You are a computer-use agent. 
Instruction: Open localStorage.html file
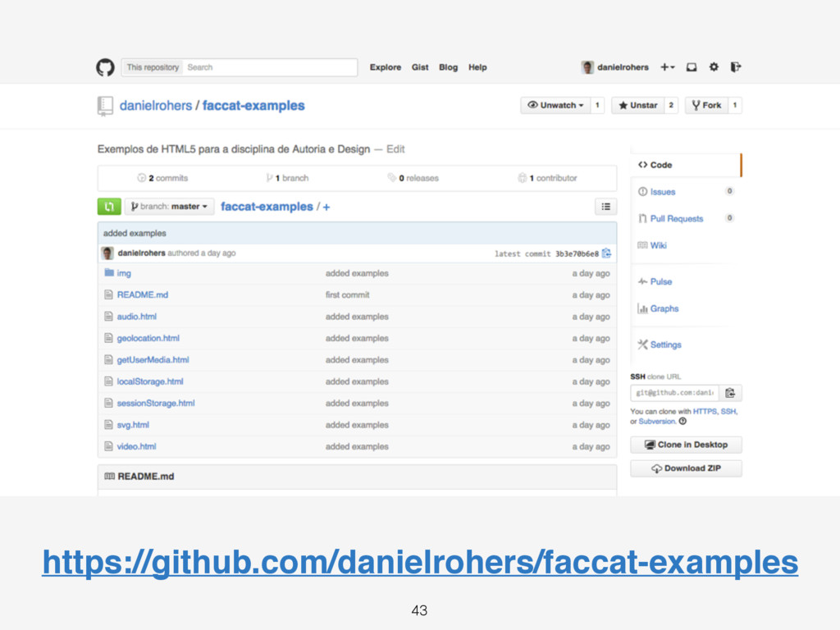pos(150,381)
